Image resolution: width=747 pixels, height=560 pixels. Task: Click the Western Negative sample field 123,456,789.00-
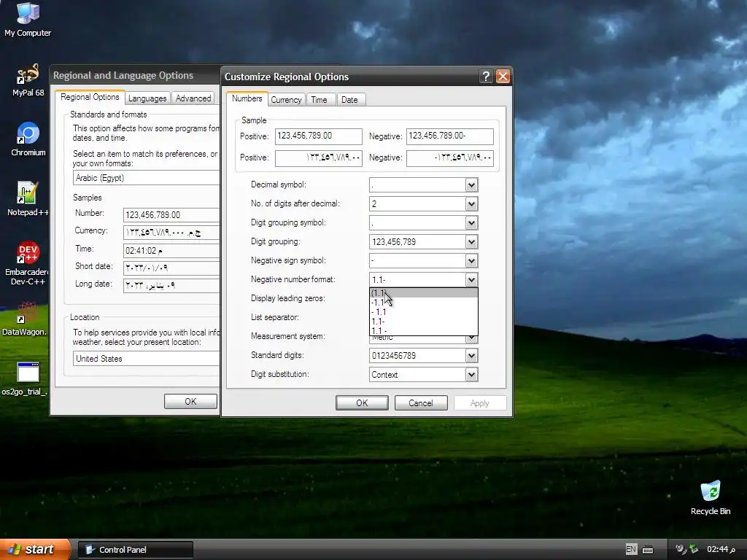449,136
